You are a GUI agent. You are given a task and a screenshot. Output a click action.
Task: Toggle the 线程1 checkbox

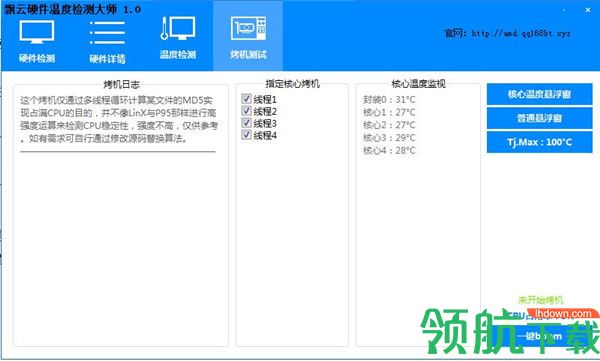pyautogui.click(x=246, y=99)
